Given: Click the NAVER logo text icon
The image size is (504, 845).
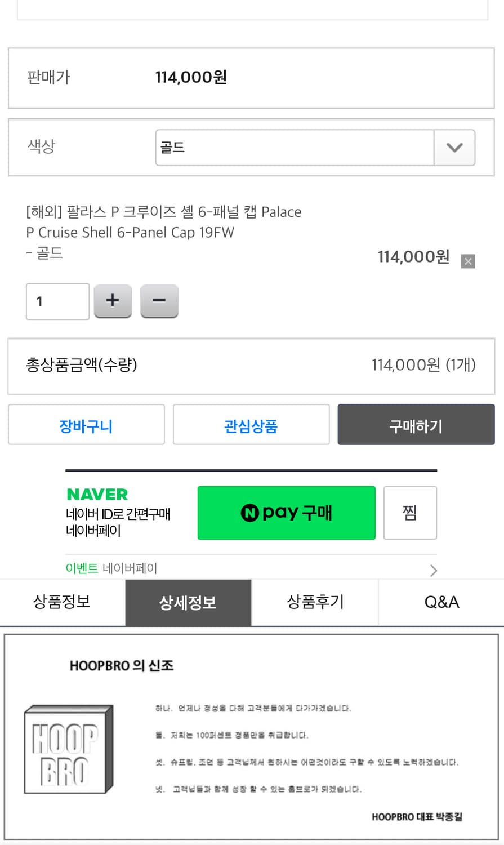Looking at the screenshot, I should [97, 494].
